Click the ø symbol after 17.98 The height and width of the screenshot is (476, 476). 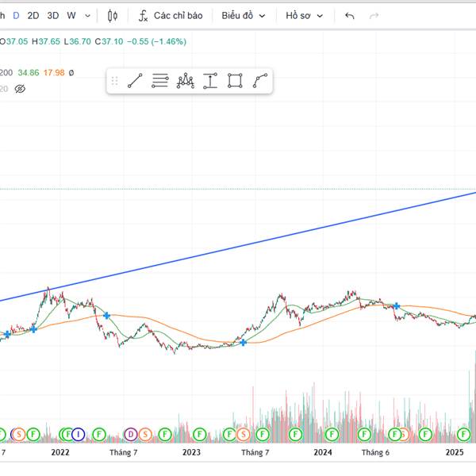tap(71, 73)
